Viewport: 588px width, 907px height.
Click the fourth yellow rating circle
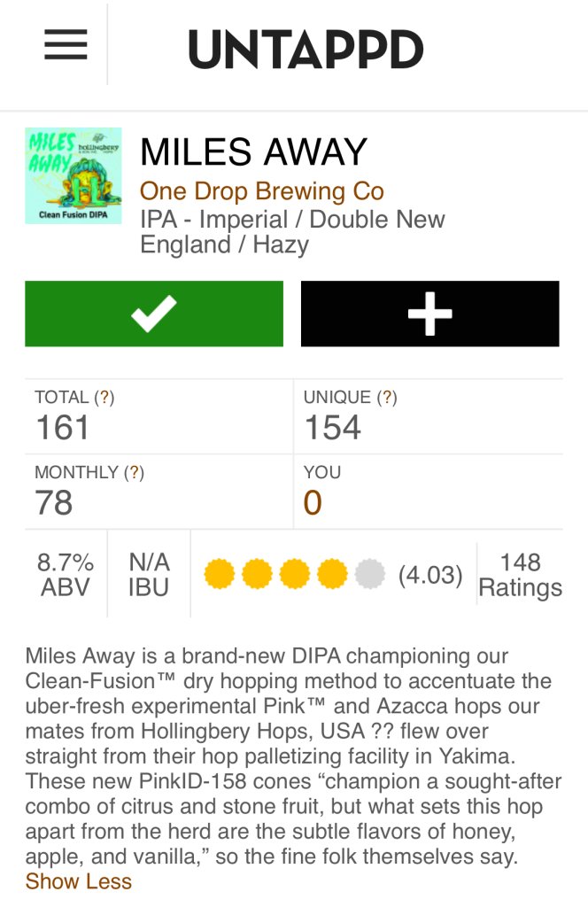(x=332, y=575)
